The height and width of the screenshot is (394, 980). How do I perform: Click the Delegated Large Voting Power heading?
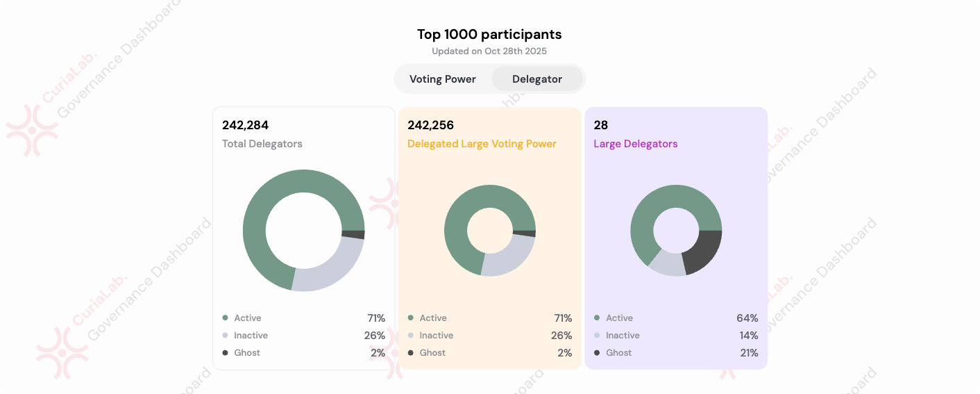tap(482, 144)
